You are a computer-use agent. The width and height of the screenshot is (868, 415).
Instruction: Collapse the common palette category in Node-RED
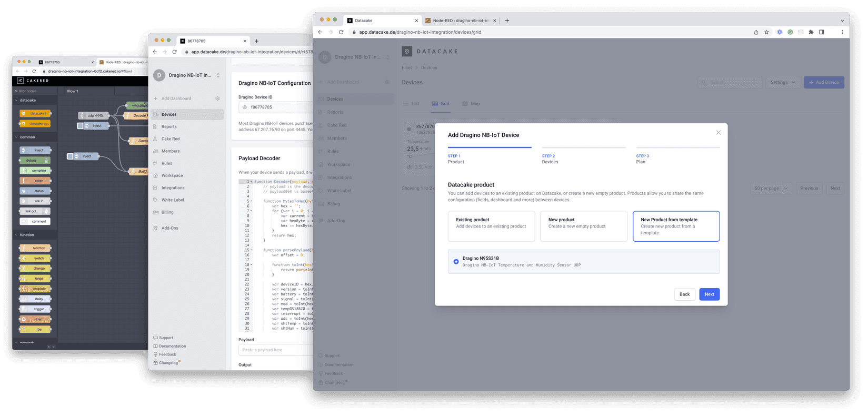(35, 137)
